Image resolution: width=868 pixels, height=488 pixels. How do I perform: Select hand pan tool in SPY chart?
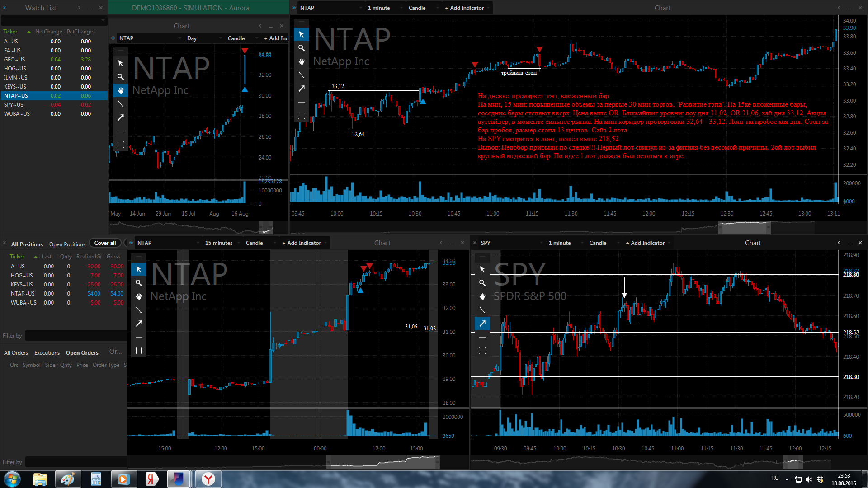click(x=482, y=296)
